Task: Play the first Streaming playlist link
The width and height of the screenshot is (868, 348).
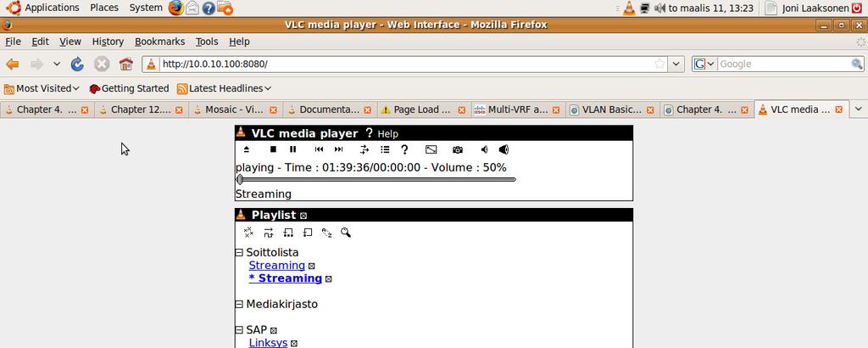Action: (277, 266)
